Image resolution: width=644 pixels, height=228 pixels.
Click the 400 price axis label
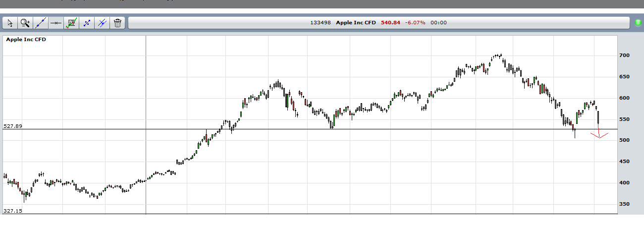tap(624, 183)
